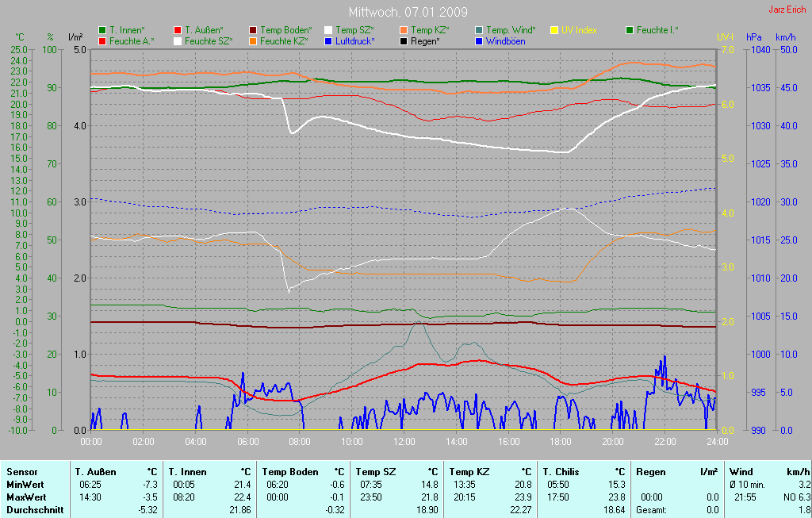Viewport: 812px width, 518px height.
Task: Click the hPa axis unit label
Action: [x=753, y=37]
